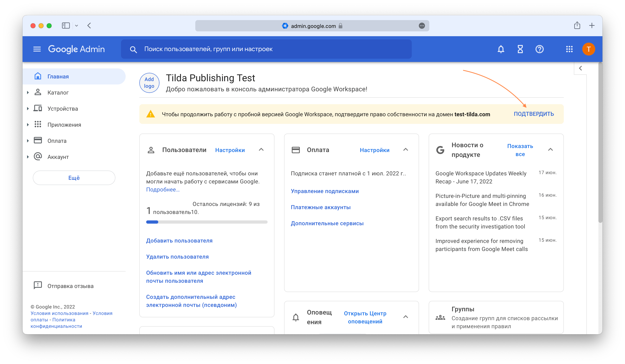Collapse the Новости о продукте card
625x364 pixels.
(x=550, y=149)
